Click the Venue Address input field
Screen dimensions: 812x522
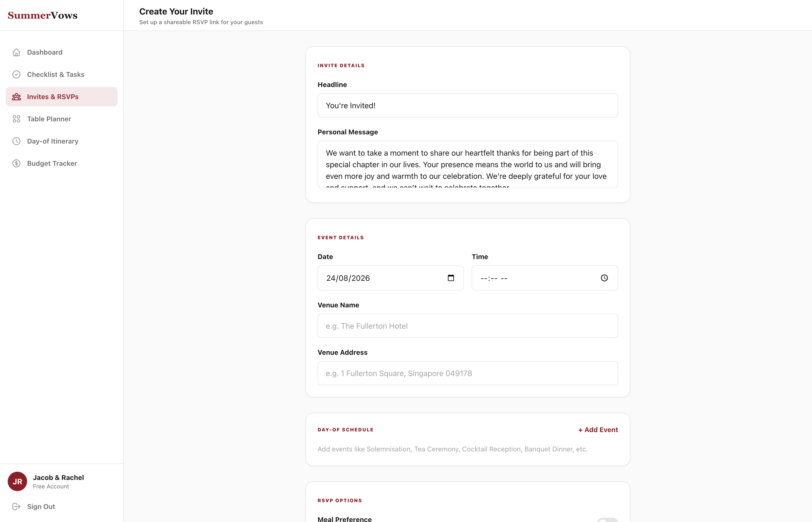coord(468,373)
